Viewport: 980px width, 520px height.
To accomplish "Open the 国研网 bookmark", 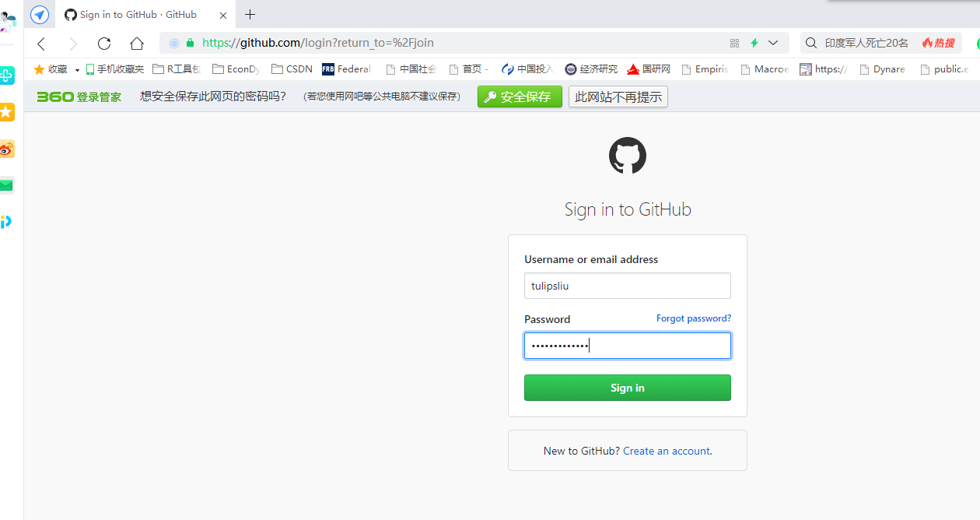I will click(649, 69).
